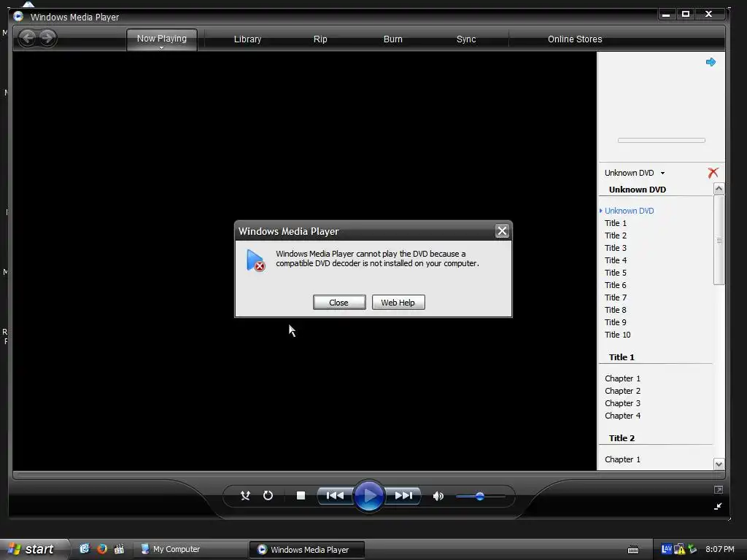Click the Windows Media Player title bar icon
This screenshot has width=747, height=560.
coord(18,16)
